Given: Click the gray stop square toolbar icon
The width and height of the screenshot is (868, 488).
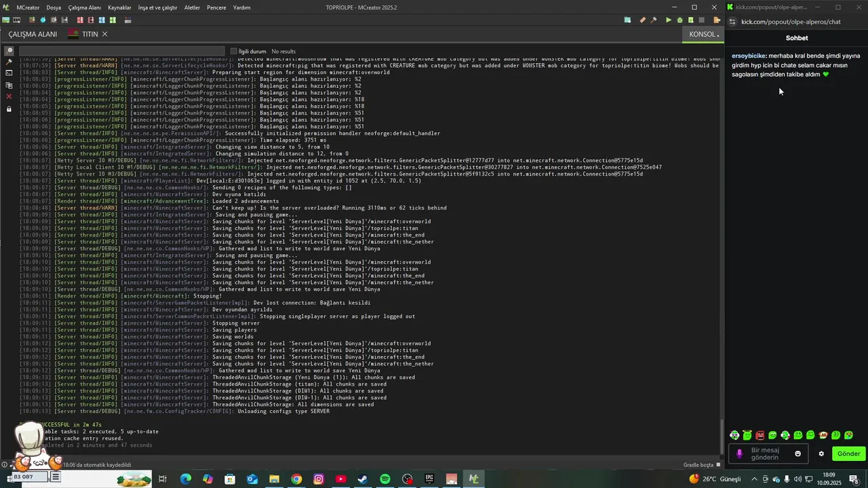Looking at the screenshot, I should [702, 20].
